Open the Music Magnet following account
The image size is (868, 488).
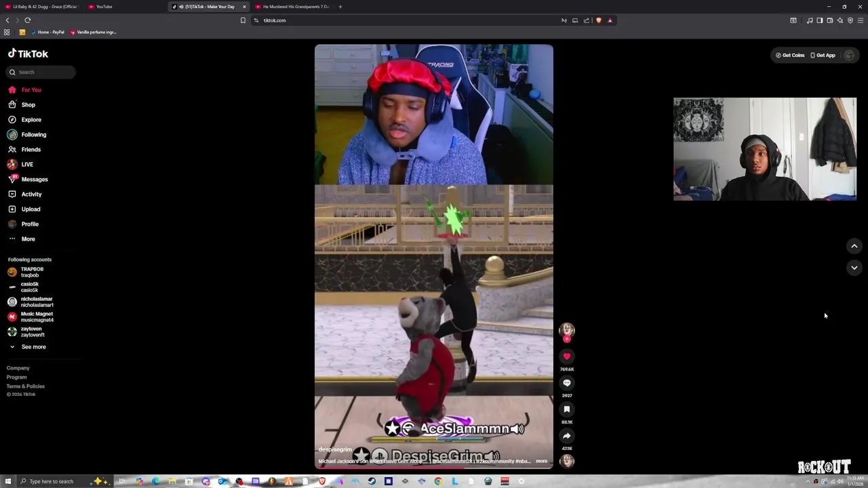(x=31, y=317)
